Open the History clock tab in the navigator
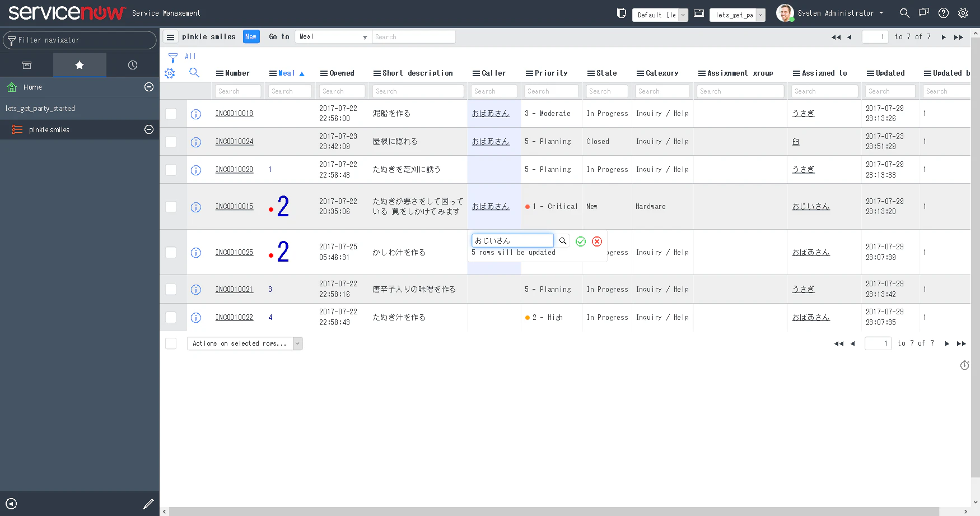 132,65
